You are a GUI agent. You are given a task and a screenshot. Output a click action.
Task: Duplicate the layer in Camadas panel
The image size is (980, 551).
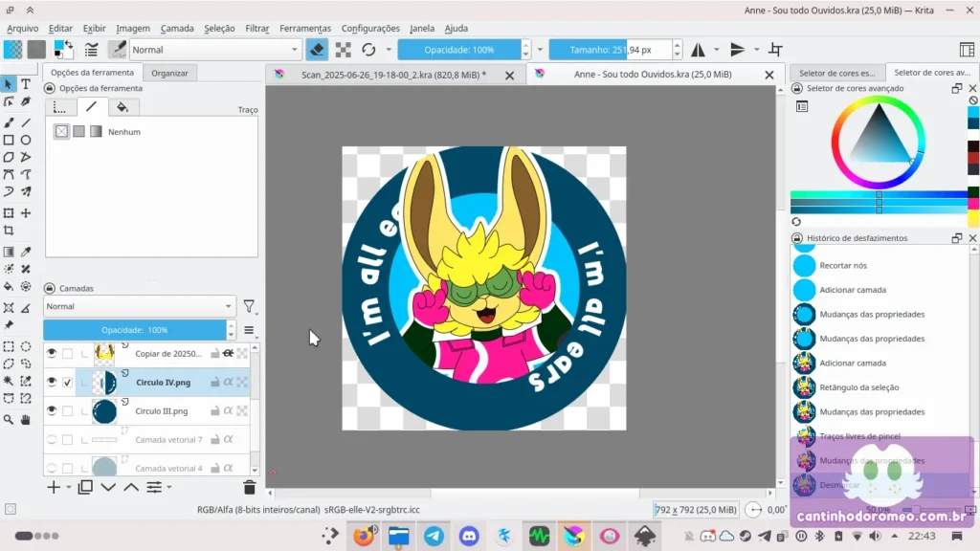pos(85,487)
